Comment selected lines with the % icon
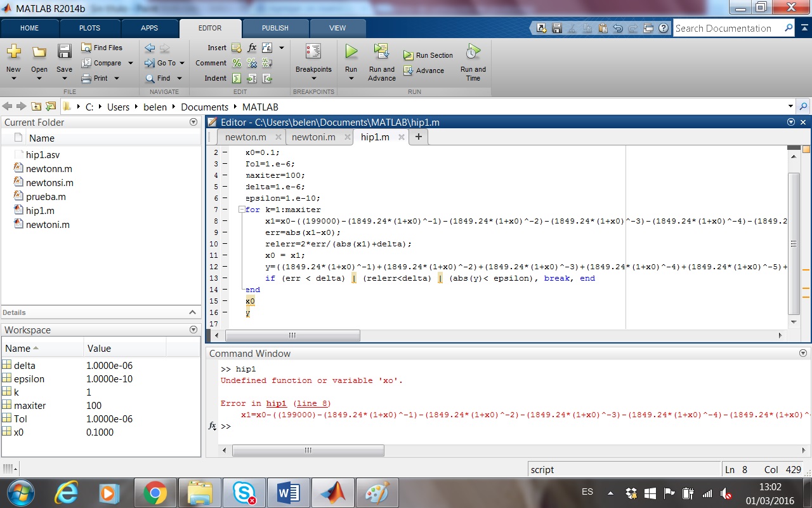This screenshot has height=508, width=812. click(x=237, y=63)
